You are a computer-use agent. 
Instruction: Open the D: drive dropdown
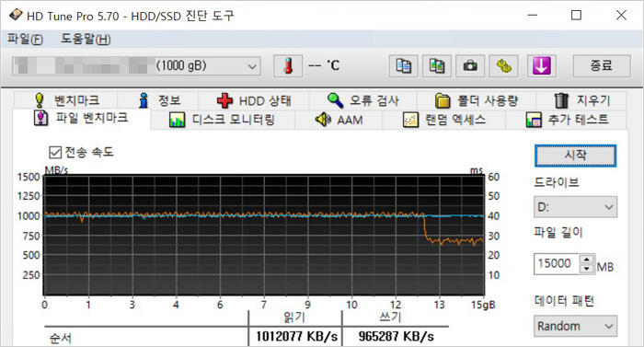[x=575, y=207]
